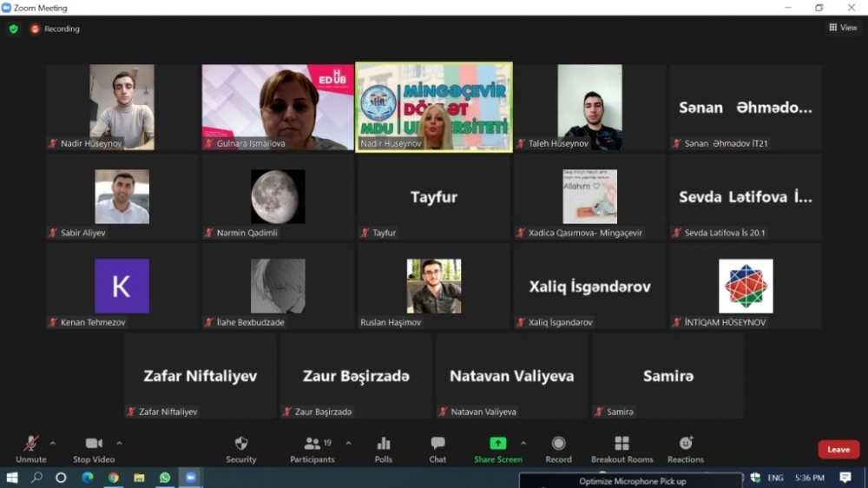Image resolution: width=868 pixels, height=488 pixels.
Task: Unmute the microphone
Action: (x=31, y=448)
